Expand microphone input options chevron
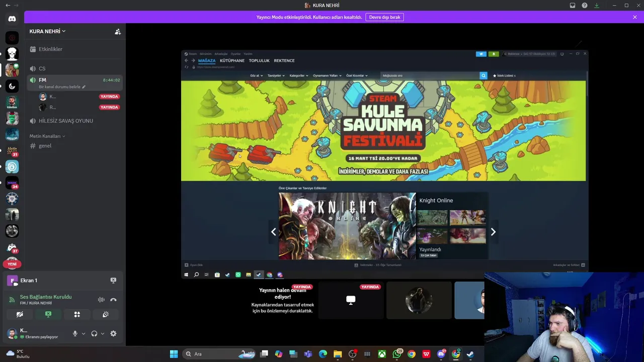Viewport: 644px width, 362px height. click(84, 333)
